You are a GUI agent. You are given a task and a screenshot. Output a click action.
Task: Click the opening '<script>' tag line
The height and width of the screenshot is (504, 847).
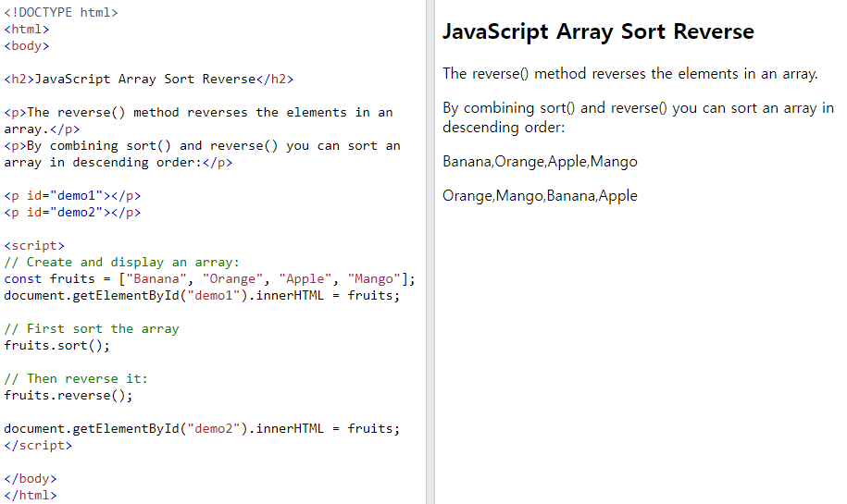34,245
